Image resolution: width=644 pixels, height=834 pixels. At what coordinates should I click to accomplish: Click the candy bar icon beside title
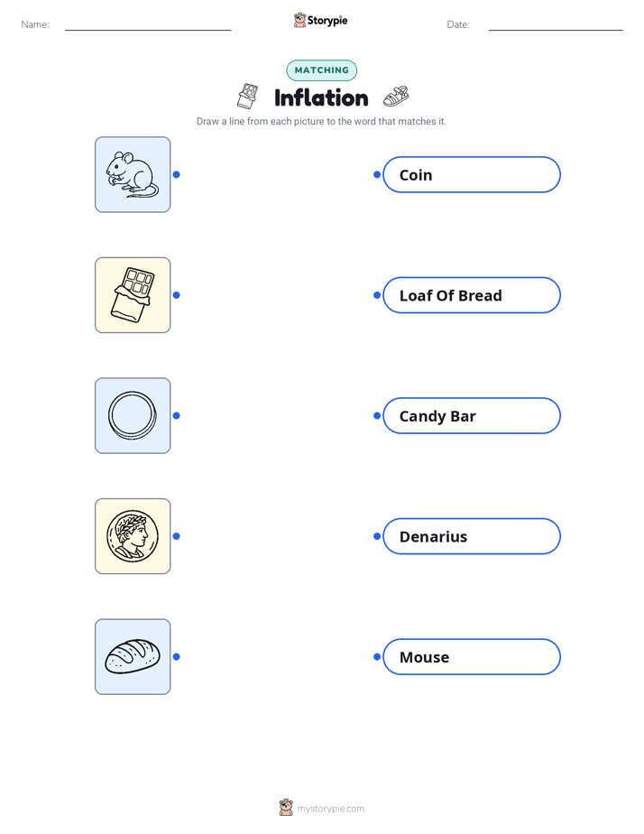click(x=248, y=97)
